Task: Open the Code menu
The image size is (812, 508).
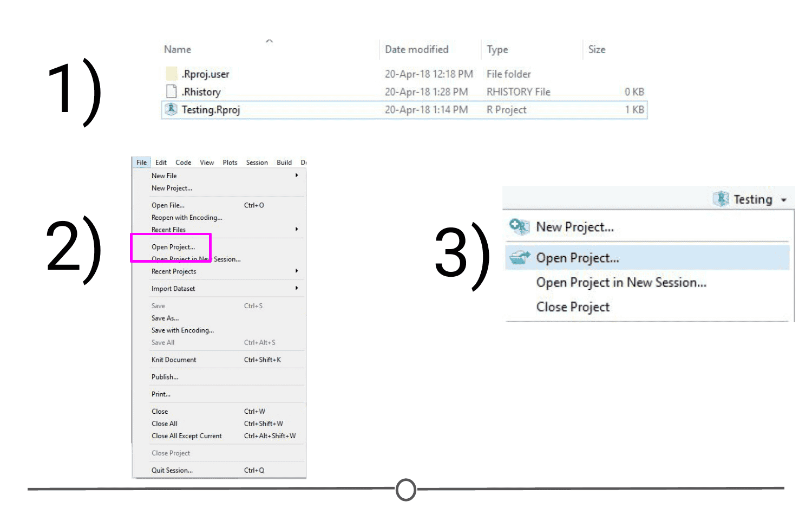Action: click(x=183, y=162)
